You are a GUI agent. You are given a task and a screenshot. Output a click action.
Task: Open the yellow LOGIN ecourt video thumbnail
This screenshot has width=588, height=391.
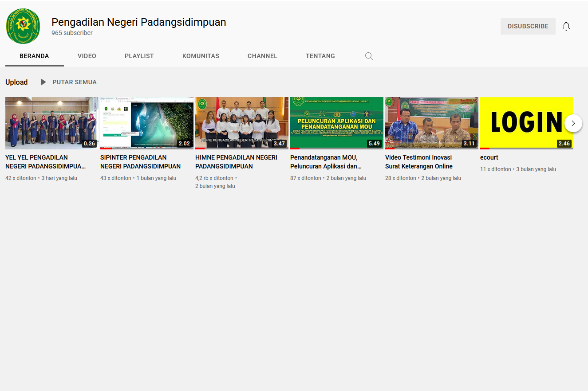coord(526,123)
